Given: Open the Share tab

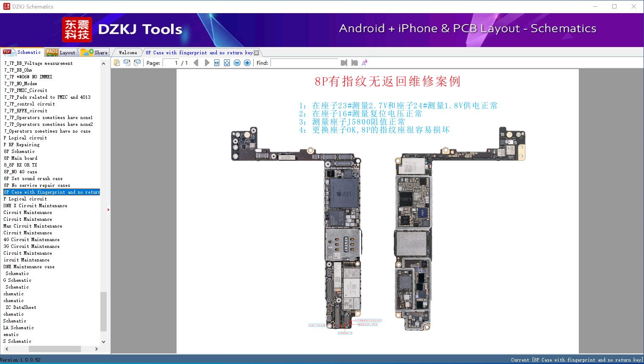Looking at the screenshot, I should [x=94, y=53].
